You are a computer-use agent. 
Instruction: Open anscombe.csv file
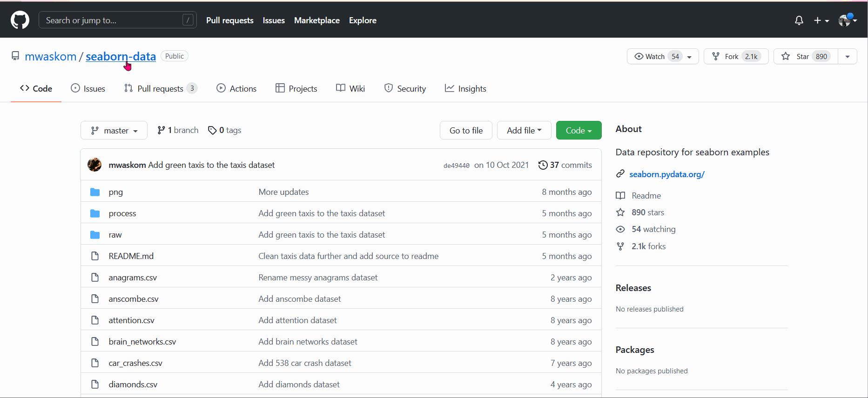tap(134, 299)
